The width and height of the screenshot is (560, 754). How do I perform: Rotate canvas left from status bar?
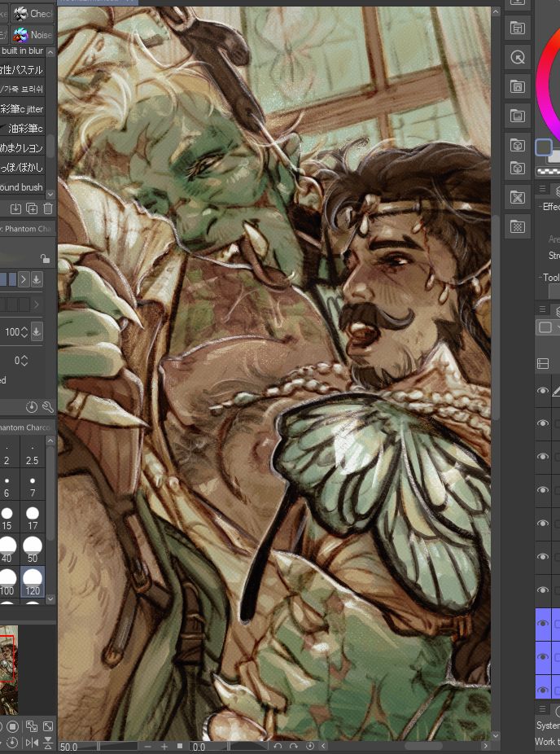pyautogui.click(x=278, y=747)
